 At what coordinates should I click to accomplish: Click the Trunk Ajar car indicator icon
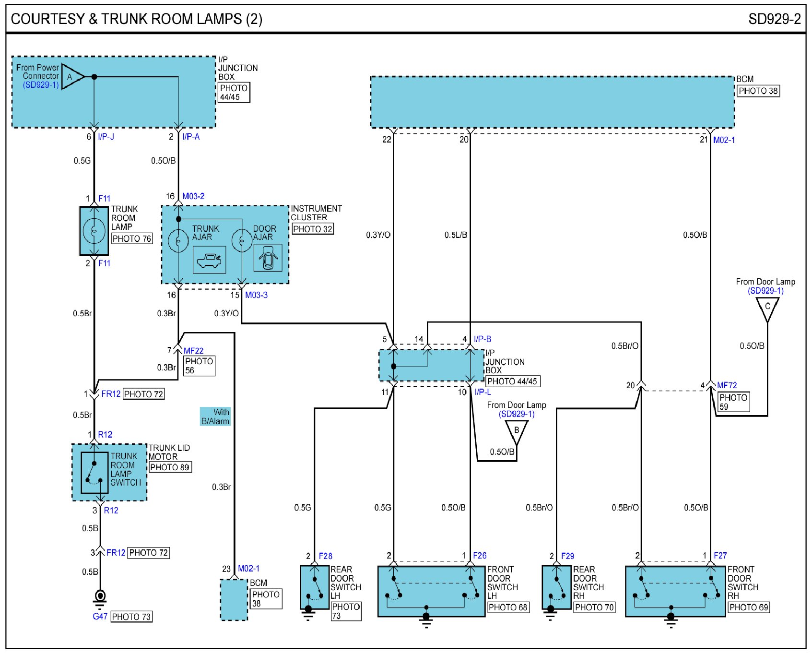point(209,261)
